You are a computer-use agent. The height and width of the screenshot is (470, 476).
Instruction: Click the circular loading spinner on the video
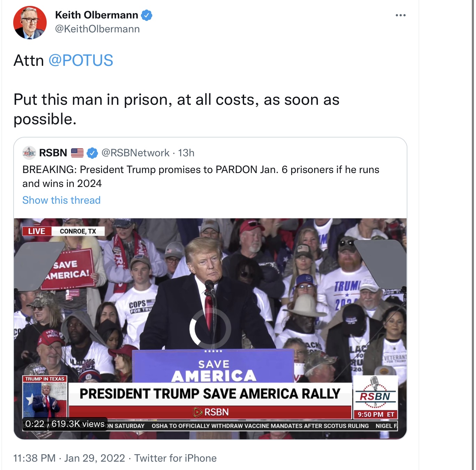tap(210, 328)
